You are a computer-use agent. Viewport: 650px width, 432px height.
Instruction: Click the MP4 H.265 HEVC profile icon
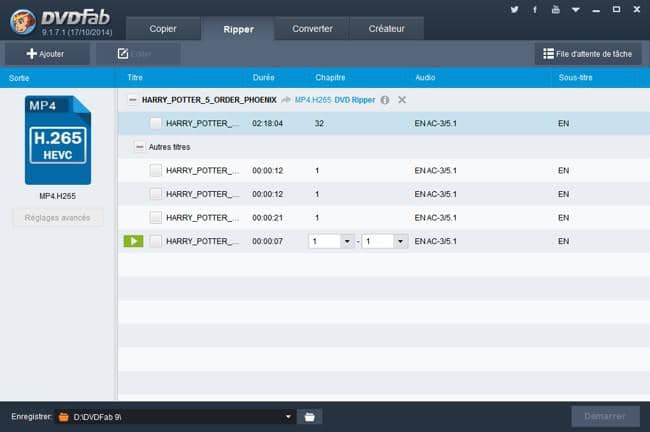(58, 140)
